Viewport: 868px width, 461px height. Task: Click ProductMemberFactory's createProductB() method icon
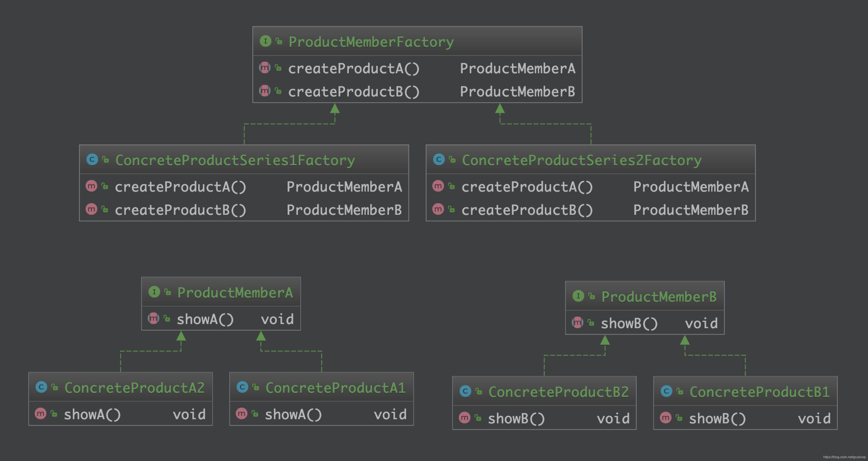(265, 91)
